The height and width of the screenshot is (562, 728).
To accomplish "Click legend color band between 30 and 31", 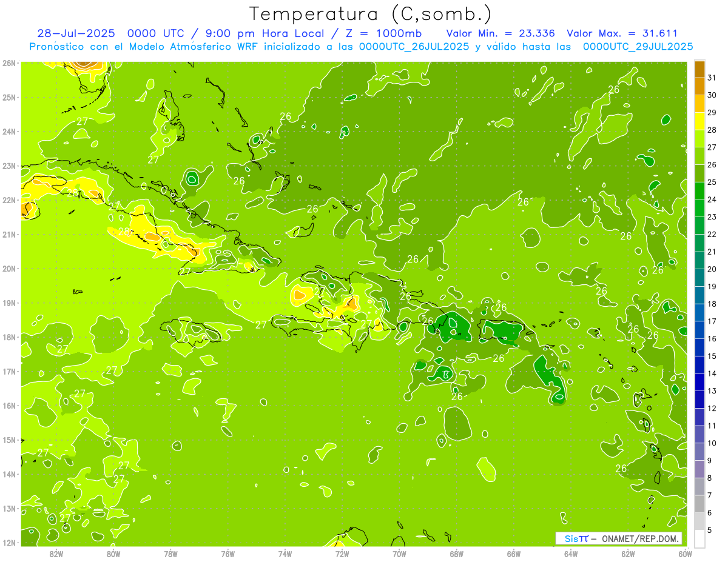I will tap(699, 87).
